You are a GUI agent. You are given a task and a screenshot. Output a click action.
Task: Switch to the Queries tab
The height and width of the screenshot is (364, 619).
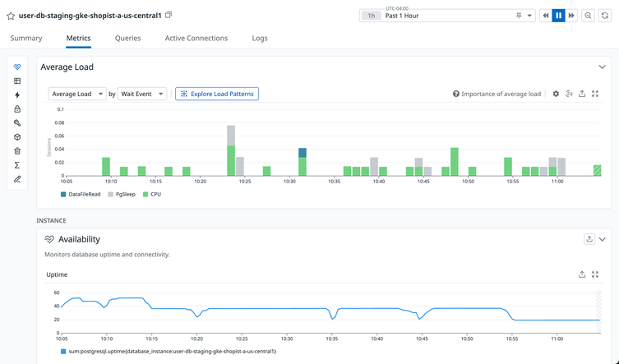(127, 39)
